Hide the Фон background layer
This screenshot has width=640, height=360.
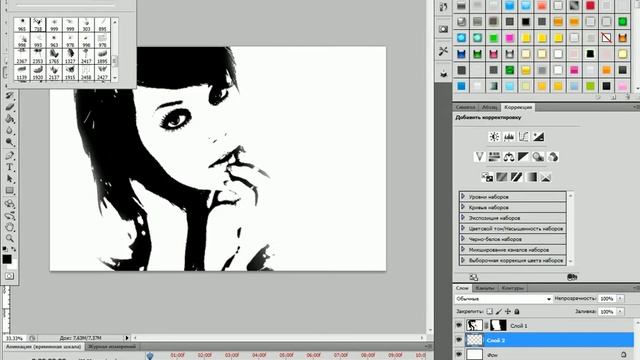[459, 354]
